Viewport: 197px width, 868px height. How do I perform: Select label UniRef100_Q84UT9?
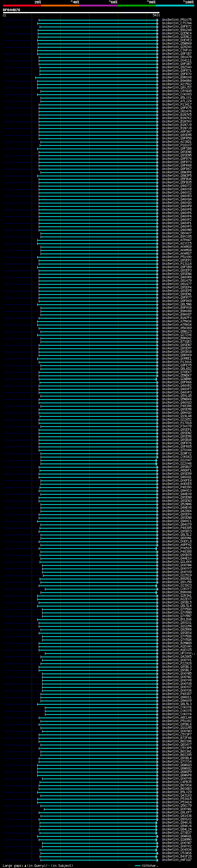point(176,524)
